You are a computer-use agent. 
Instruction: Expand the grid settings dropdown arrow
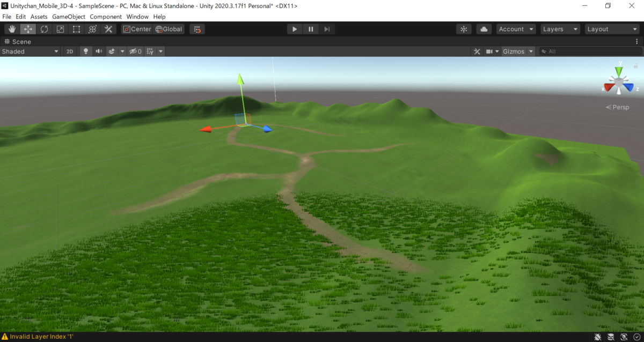click(x=160, y=51)
